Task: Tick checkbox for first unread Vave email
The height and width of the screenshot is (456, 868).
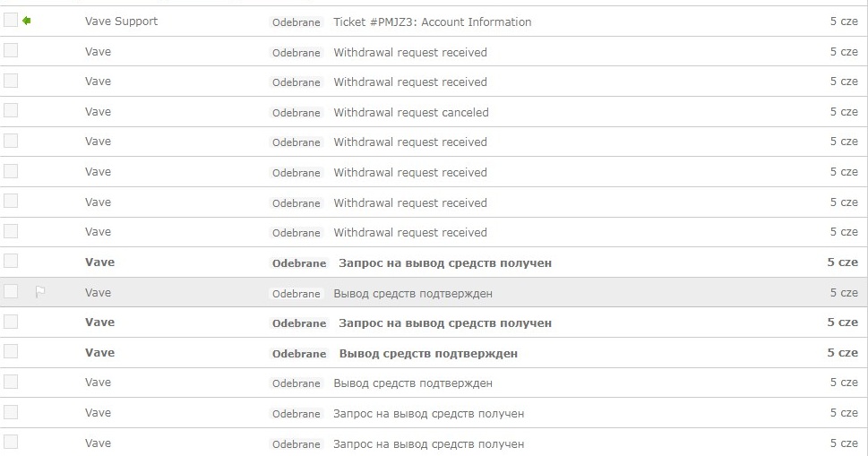Action: click(11, 262)
